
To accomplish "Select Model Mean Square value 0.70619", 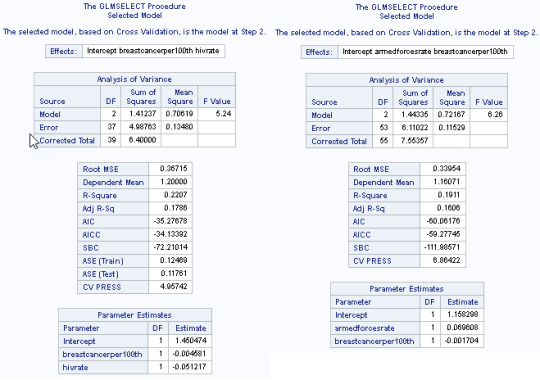I will point(179,114).
